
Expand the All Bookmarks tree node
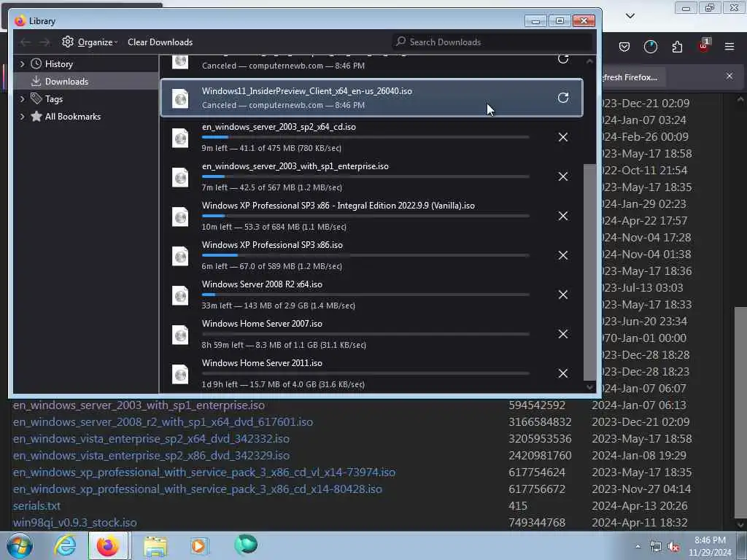22,117
